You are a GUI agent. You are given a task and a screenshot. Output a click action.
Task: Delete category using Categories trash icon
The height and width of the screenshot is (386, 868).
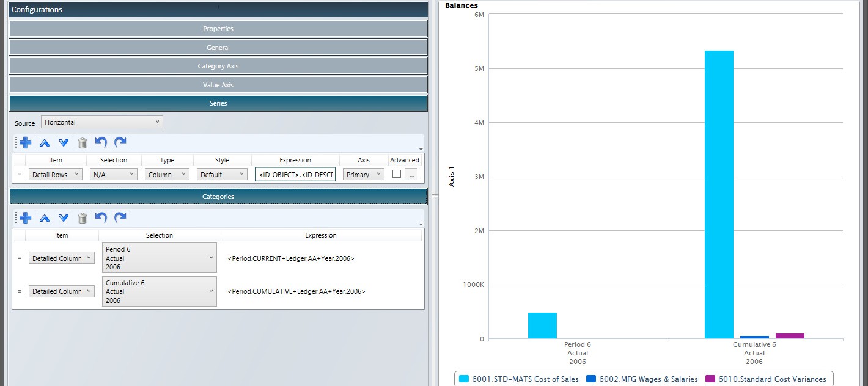coord(83,218)
